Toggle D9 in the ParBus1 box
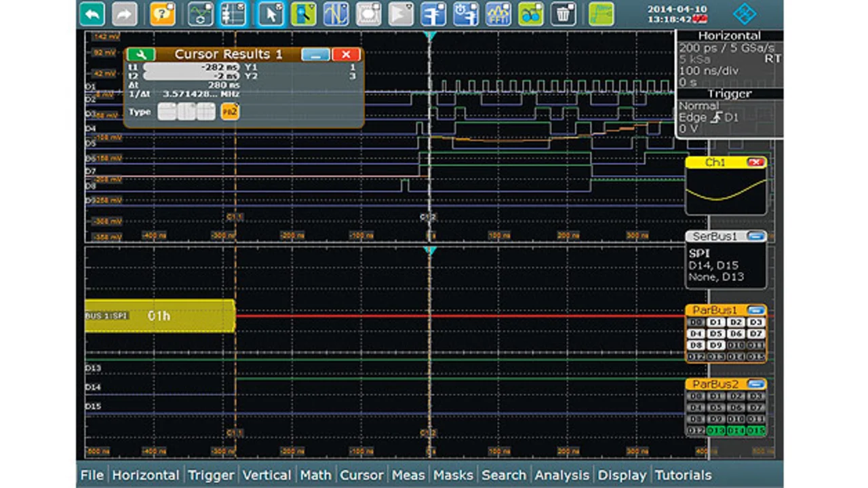The image size is (868, 488). point(716,345)
